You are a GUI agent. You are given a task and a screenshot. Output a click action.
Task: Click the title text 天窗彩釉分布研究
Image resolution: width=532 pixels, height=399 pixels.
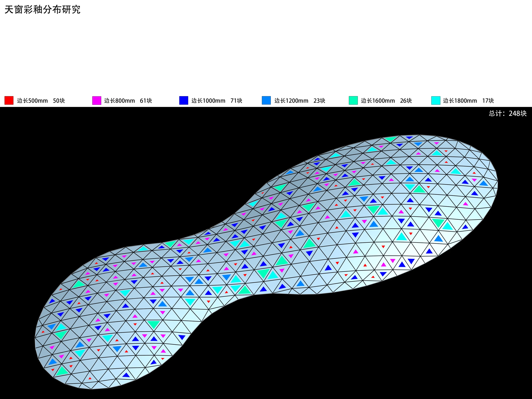(43, 10)
